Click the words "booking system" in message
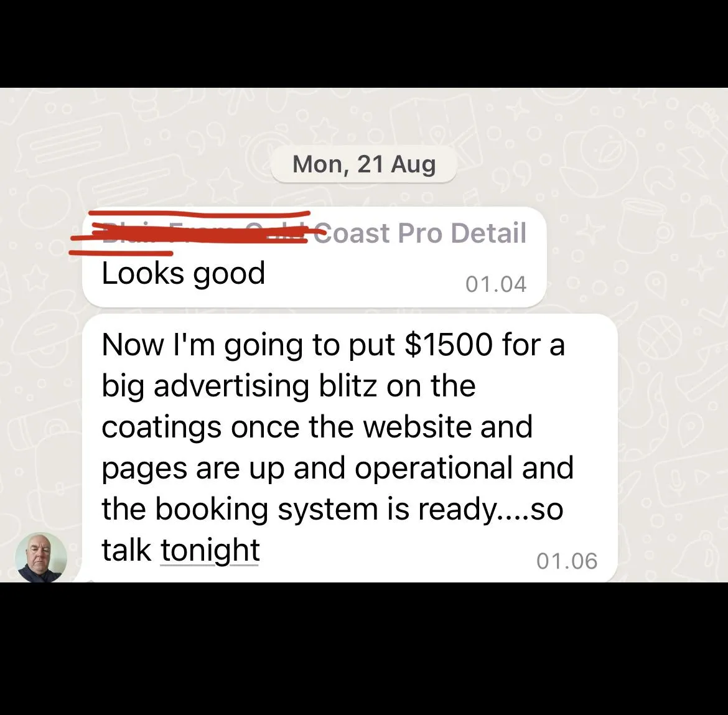The width and height of the screenshot is (728, 715). click(x=266, y=509)
